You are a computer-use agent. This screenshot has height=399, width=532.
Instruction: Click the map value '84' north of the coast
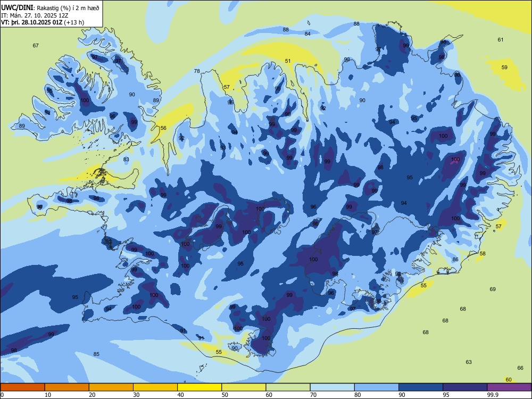click(307, 34)
